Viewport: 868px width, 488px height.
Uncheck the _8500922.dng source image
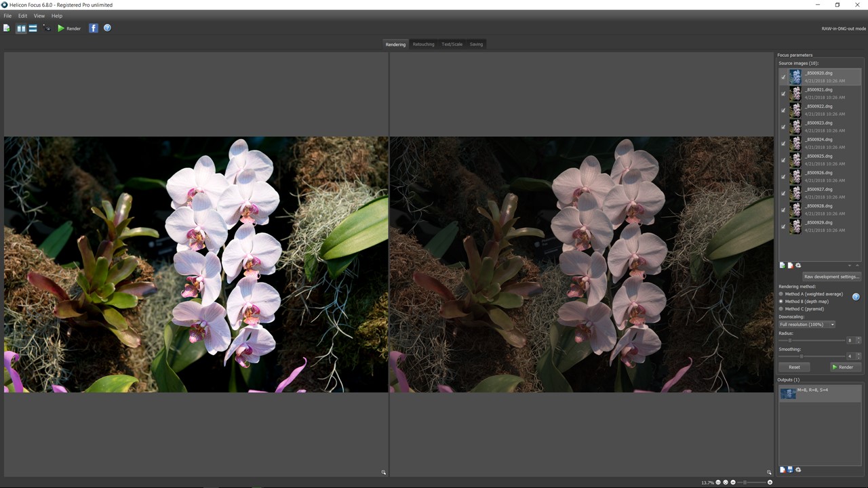click(x=783, y=110)
